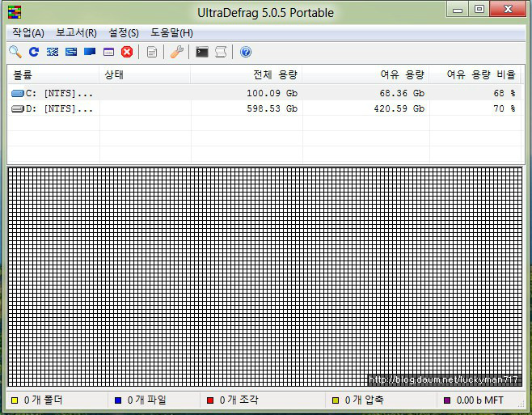Click the Optimize MFT toolbar icon

pyautogui.click(x=108, y=52)
